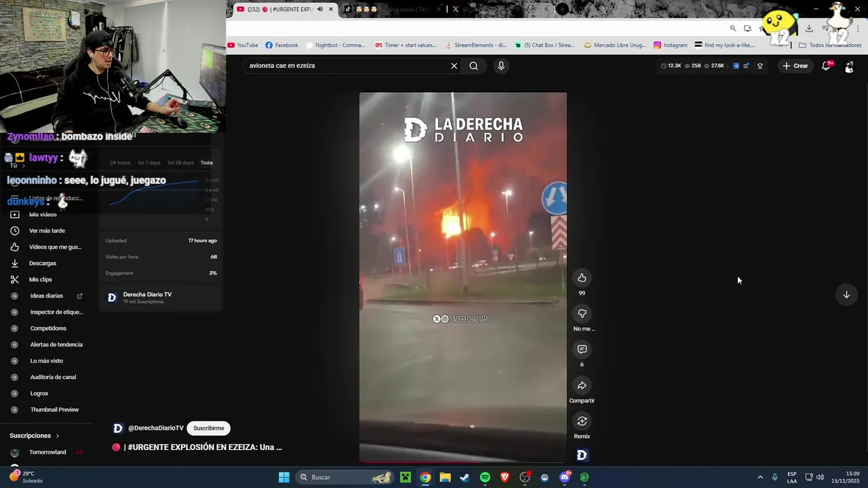The width and height of the screenshot is (868, 488).
Task: Open the Timer + start values bookmark
Action: pos(406,45)
